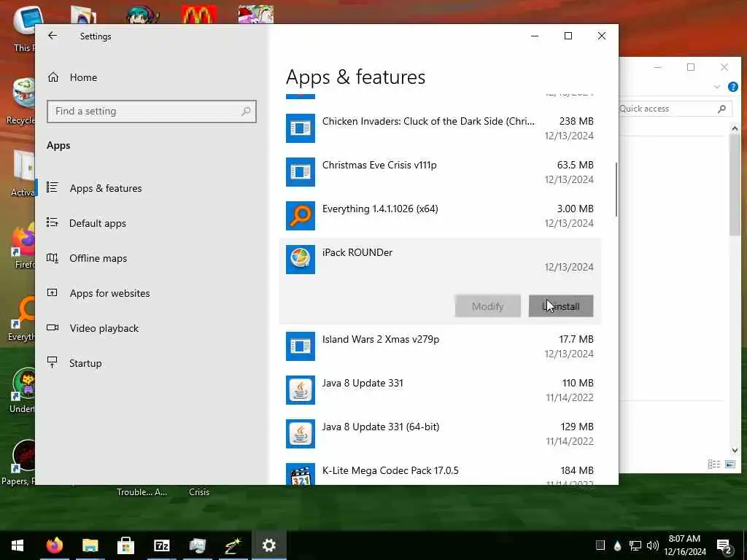Click Quick access search box in Explorer window
747x560 pixels.
[x=675, y=109]
